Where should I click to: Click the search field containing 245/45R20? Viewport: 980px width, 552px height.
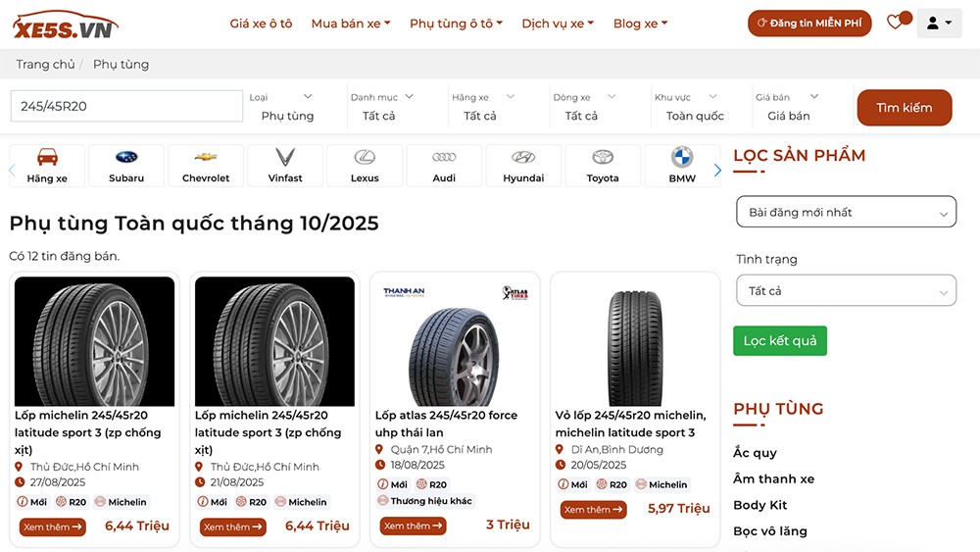[126, 106]
